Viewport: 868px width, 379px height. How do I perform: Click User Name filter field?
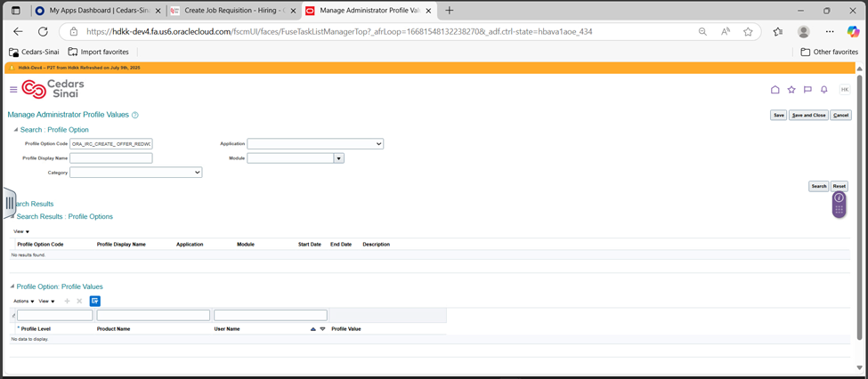point(271,315)
